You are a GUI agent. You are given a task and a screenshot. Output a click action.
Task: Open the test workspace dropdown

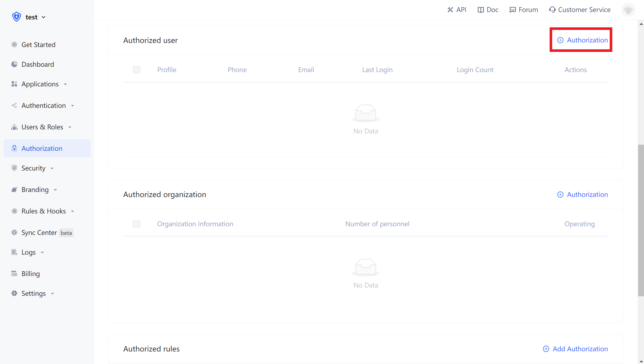[x=35, y=17]
